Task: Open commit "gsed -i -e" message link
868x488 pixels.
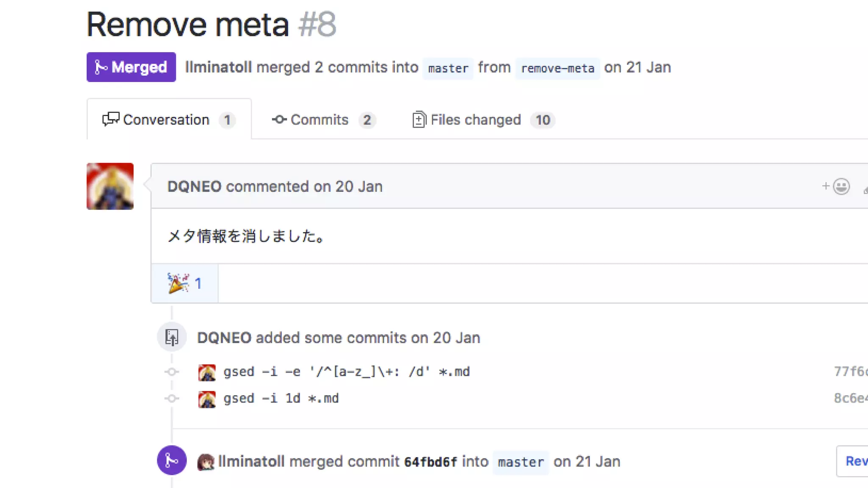Action: tap(346, 372)
